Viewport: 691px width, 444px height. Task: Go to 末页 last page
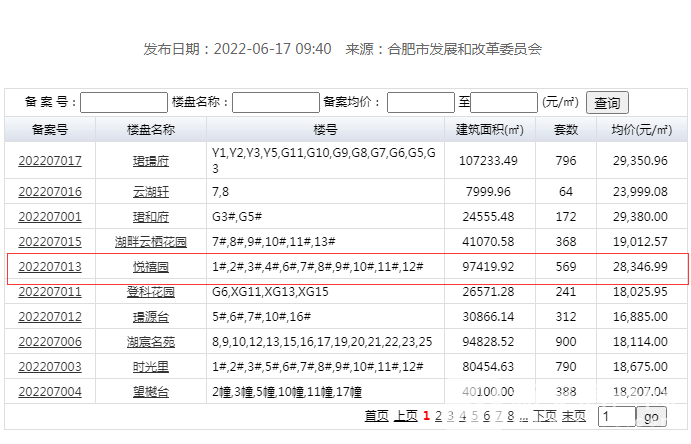tap(574, 416)
